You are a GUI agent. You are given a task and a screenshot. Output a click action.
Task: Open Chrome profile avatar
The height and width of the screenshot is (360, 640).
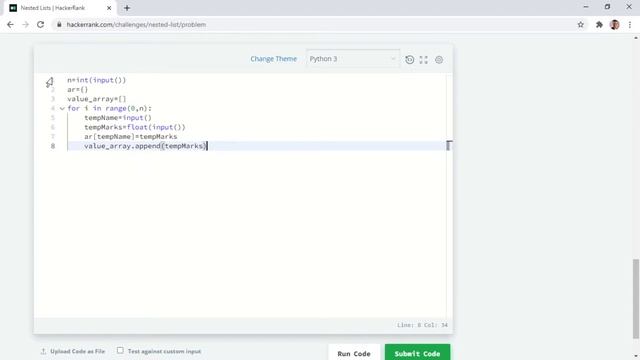(x=614, y=24)
